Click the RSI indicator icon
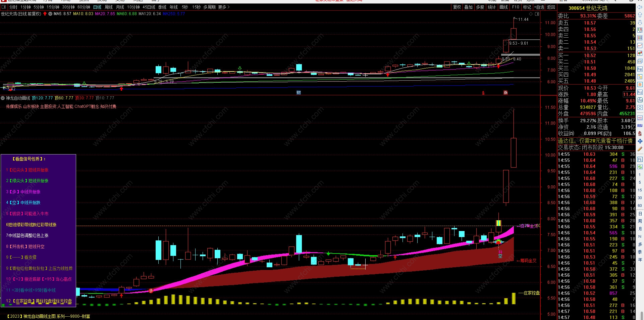 (x=640, y=126)
